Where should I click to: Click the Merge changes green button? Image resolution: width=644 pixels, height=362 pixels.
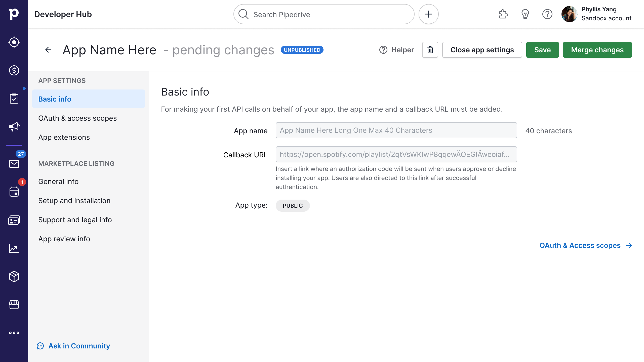(597, 50)
